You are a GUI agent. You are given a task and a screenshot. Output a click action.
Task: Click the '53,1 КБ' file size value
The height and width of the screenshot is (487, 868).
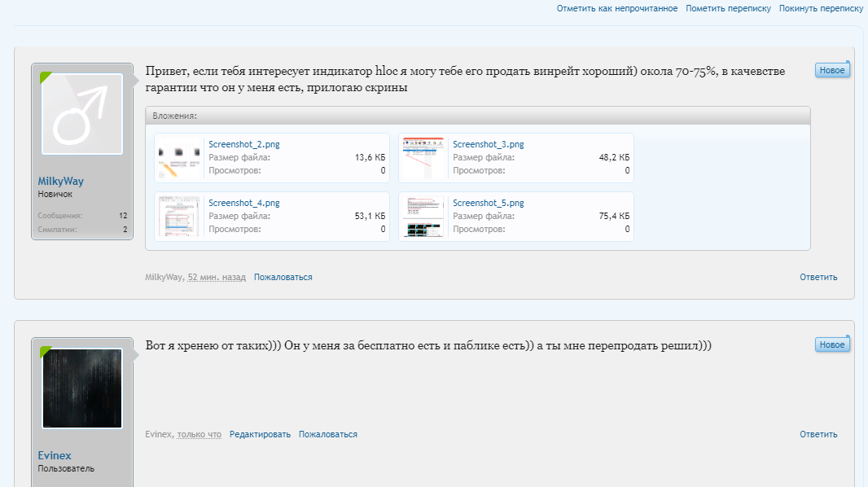pos(370,217)
